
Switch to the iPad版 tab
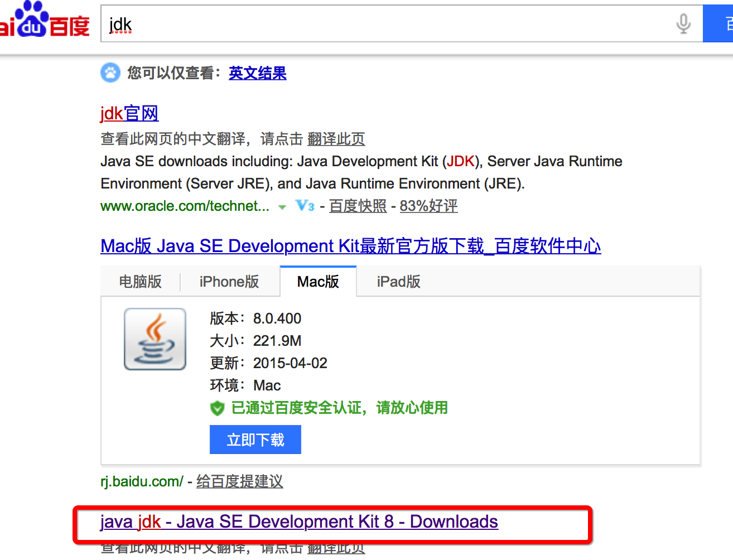point(399,282)
